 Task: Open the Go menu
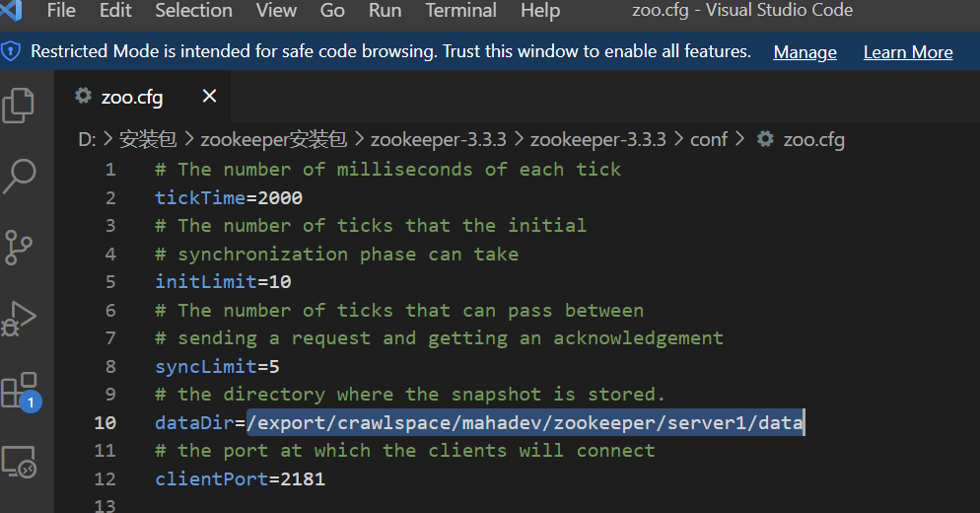coord(332,10)
